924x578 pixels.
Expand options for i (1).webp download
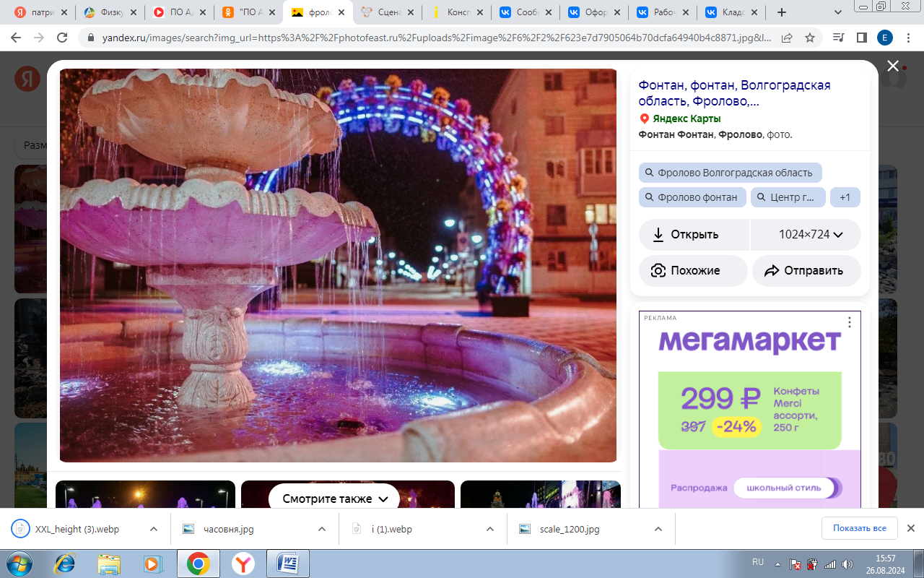click(490, 529)
